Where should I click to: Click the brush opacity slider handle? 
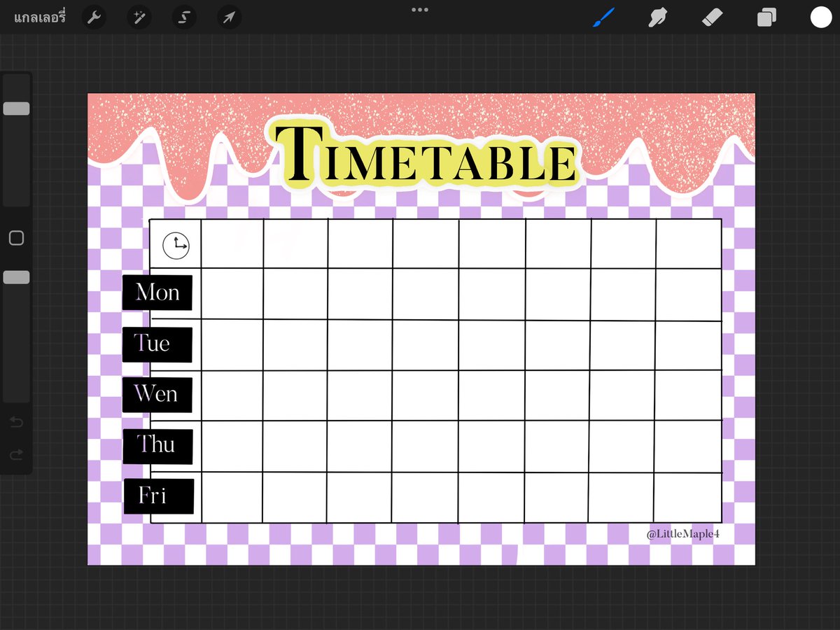point(16,277)
